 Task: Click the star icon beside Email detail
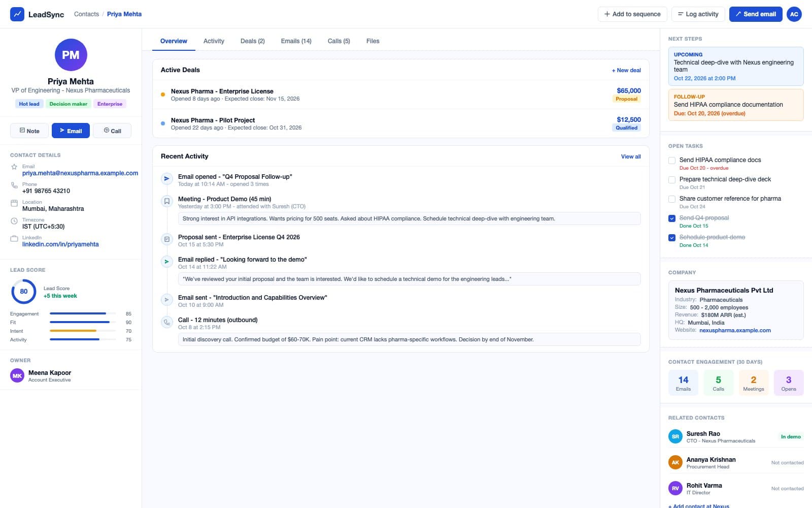14,167
